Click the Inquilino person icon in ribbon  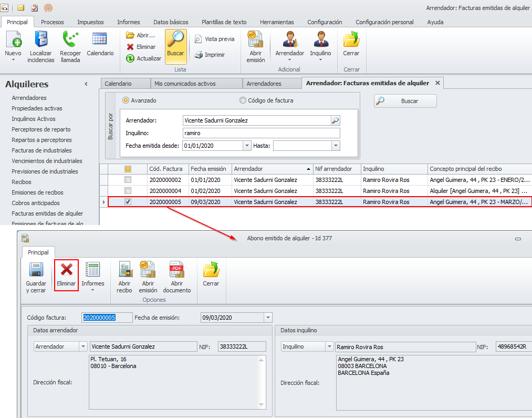tap(321, 39)
